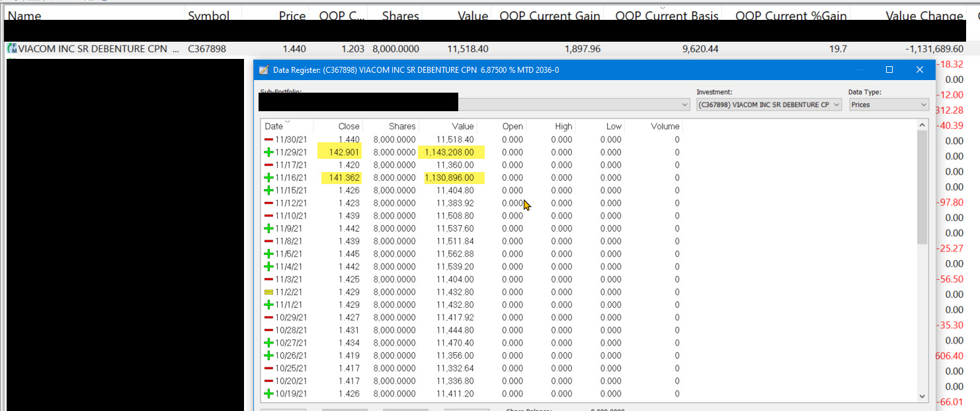Sort by the High column header

pyautogui.click(x=551, y=126)
